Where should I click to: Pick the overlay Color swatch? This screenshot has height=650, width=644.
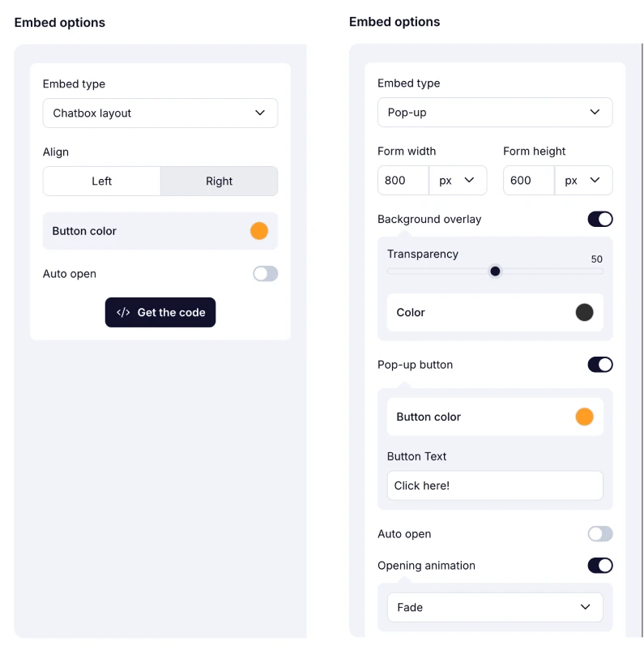click(x=584, y=312)
